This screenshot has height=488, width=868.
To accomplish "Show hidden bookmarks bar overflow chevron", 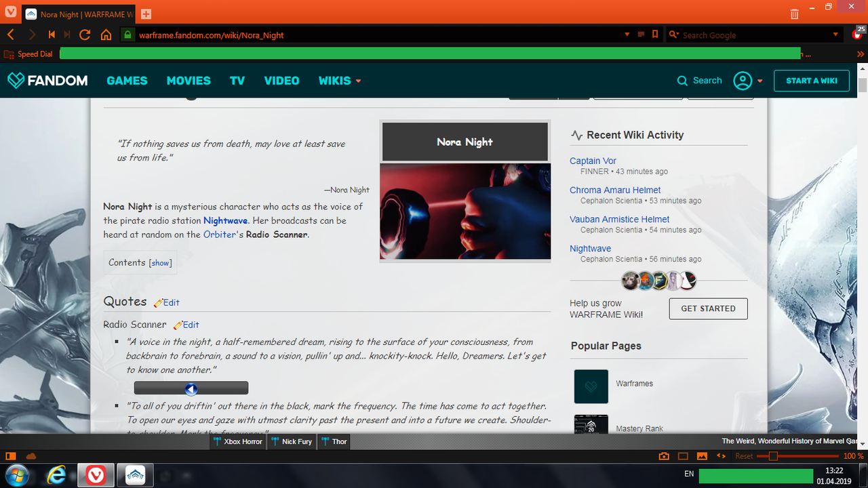I will pyautogui.click(x=861, y=54).
